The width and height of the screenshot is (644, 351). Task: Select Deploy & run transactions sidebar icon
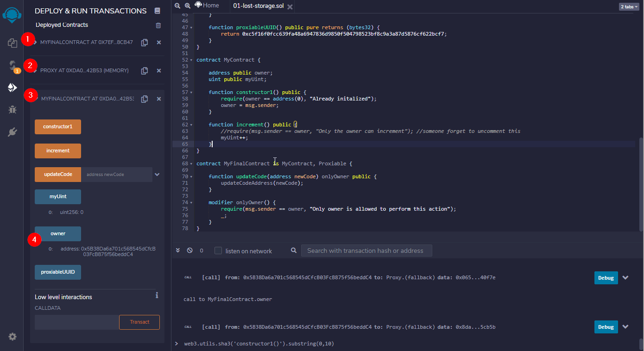13,88
